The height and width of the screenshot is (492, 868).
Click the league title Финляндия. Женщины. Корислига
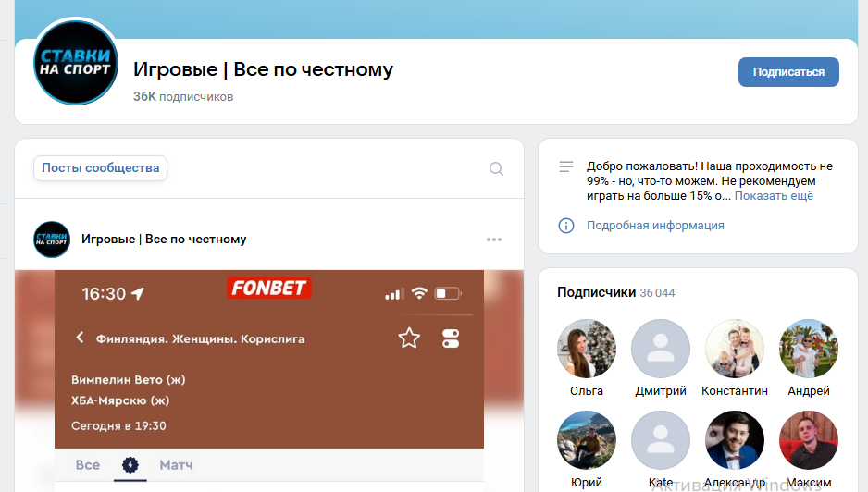tap(201, 338)
